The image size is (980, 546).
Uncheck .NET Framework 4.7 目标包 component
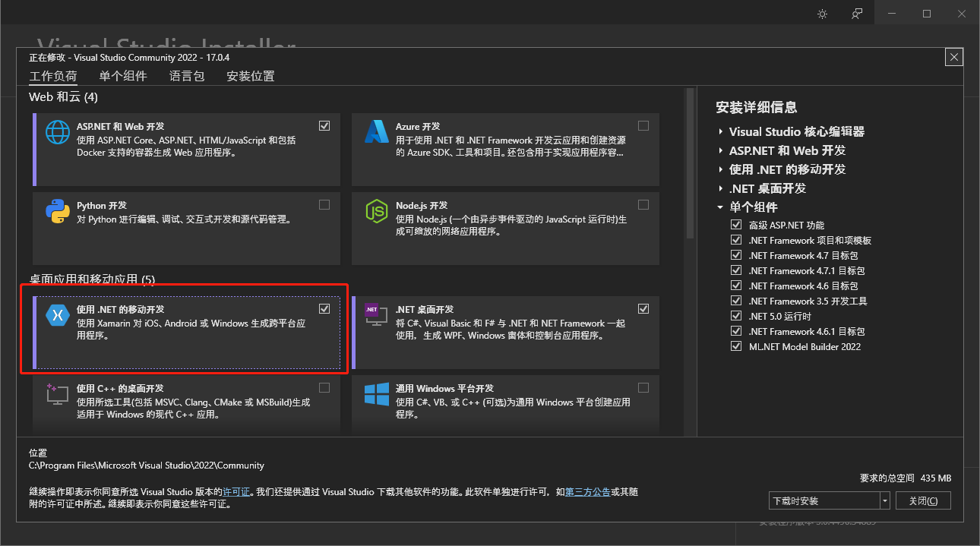pos(735,255)
